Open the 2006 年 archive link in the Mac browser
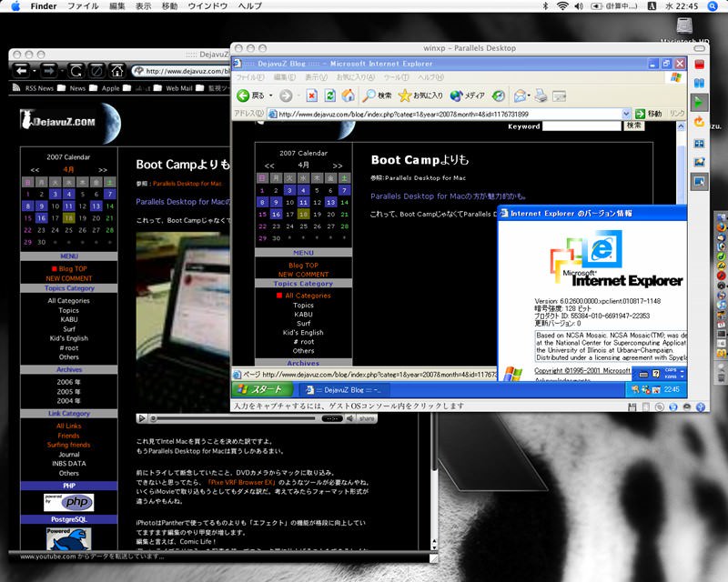This screenshot has height=582, width=728. pyautogui.click(x=69, y=382)
